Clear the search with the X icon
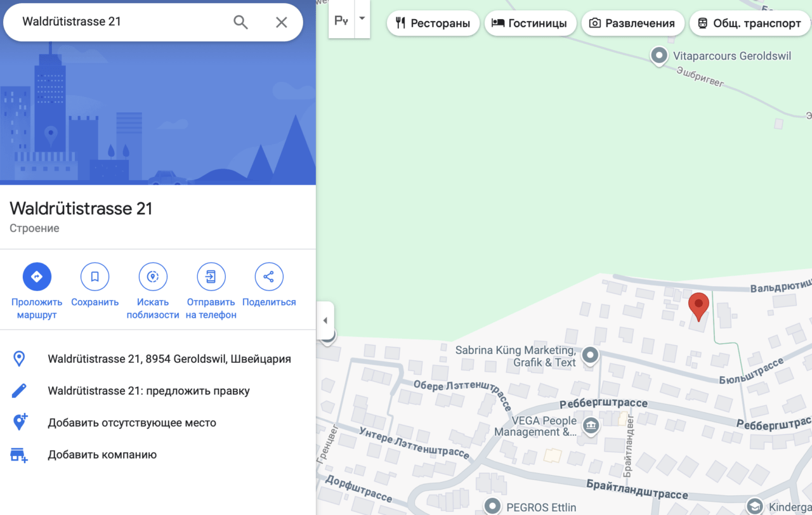812x515 pixels. coord(281,22)
